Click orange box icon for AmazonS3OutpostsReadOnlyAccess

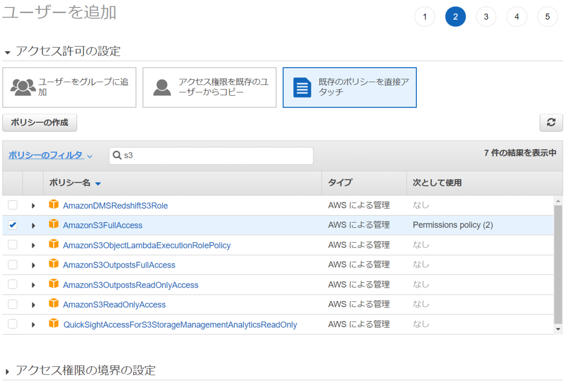coord(54,284)
